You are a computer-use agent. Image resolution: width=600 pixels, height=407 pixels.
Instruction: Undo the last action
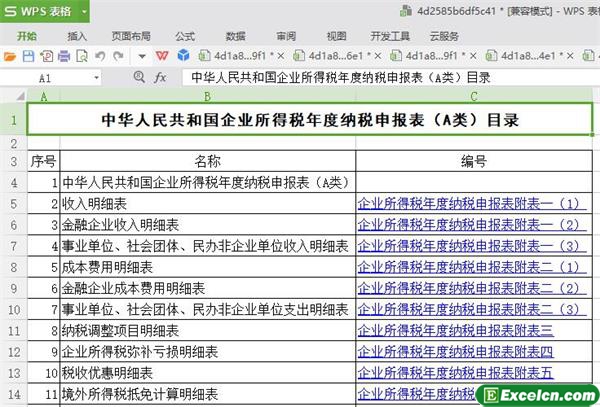(99, 56)
